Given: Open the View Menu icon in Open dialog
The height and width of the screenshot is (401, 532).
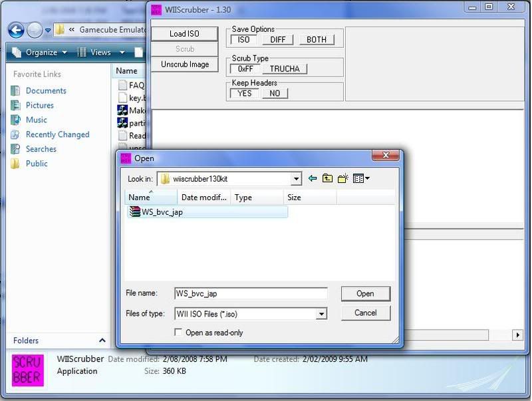Looking at the screenshot, I should [x=358, y=178].
